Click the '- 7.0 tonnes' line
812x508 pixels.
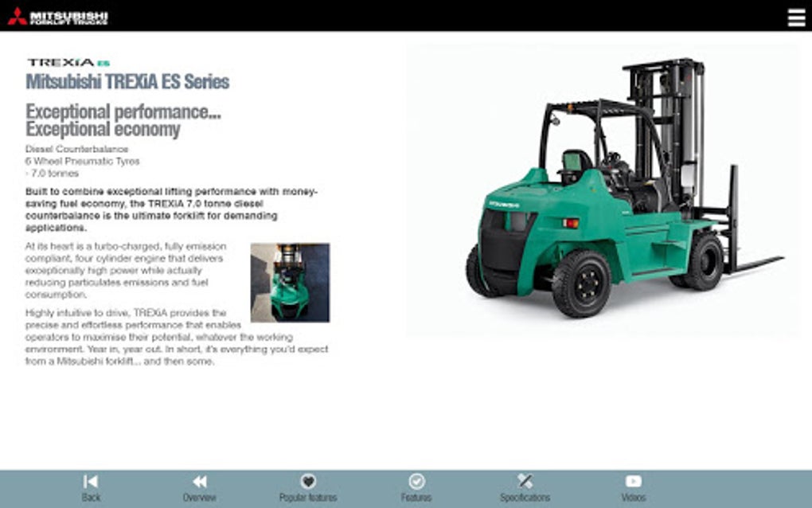point(52,174)
